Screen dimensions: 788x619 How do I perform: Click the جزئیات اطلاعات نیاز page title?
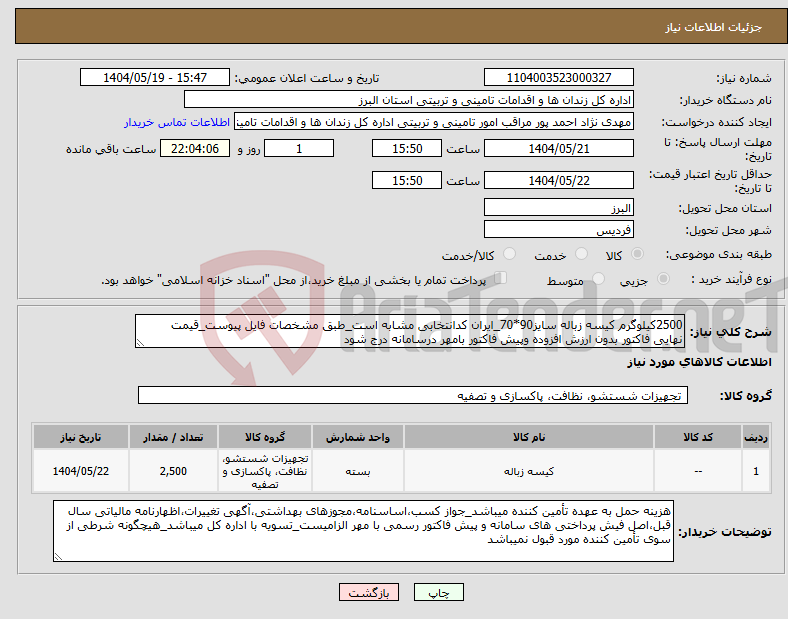714,27
